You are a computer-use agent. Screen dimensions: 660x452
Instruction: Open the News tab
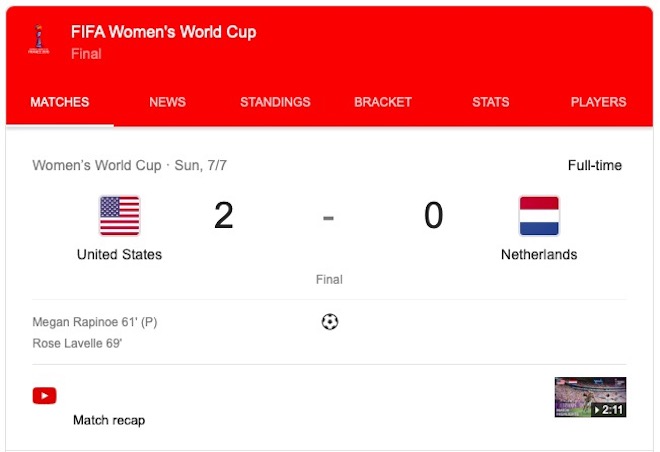tap(168, 102)
